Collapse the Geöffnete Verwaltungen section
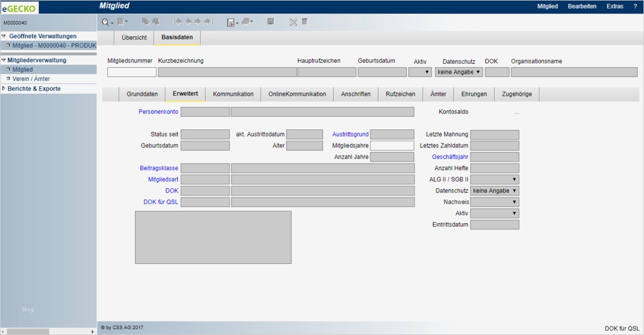The height and width of the screenshot is (335, 644). coord(4,36)
